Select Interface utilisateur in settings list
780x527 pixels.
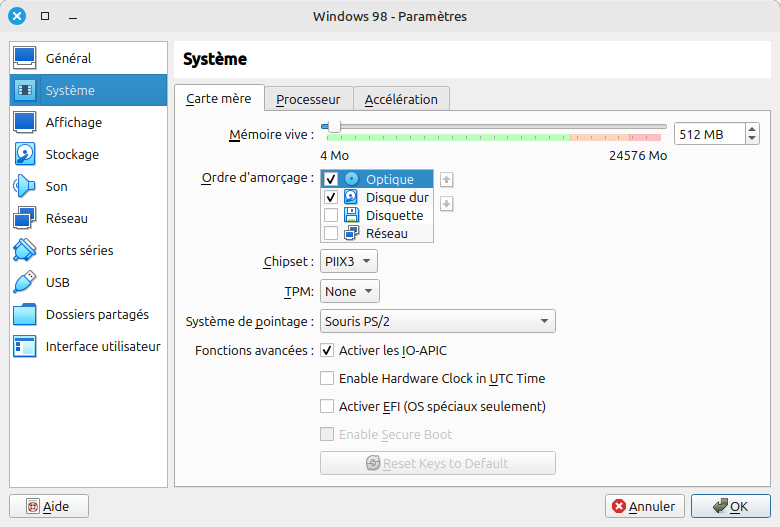(x=89, y=346)
